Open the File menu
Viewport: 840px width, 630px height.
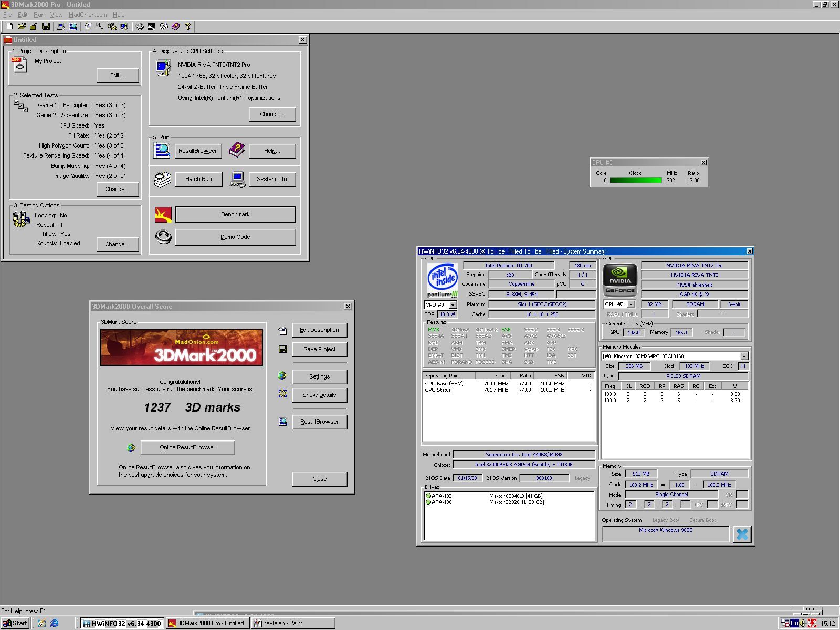pos(7,15)
